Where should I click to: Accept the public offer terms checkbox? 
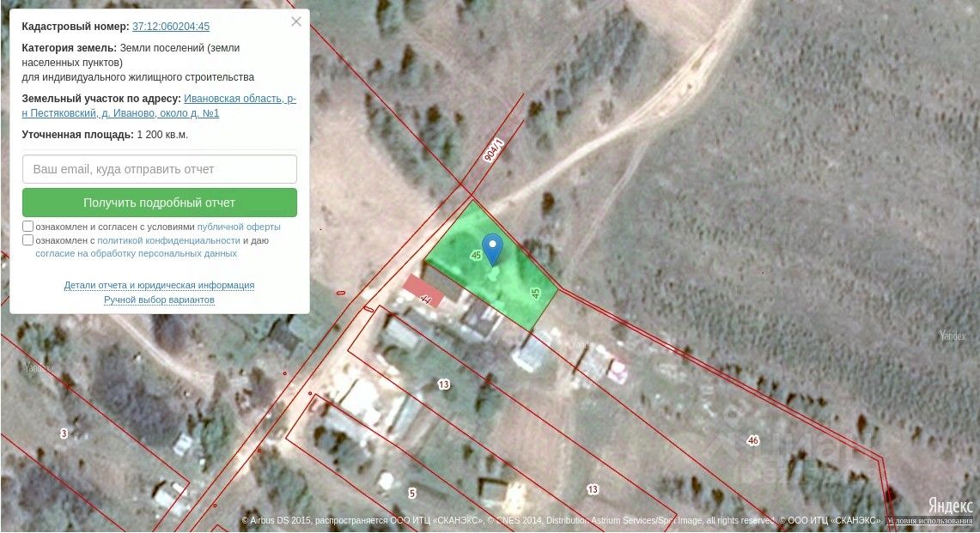pos(27,227)
